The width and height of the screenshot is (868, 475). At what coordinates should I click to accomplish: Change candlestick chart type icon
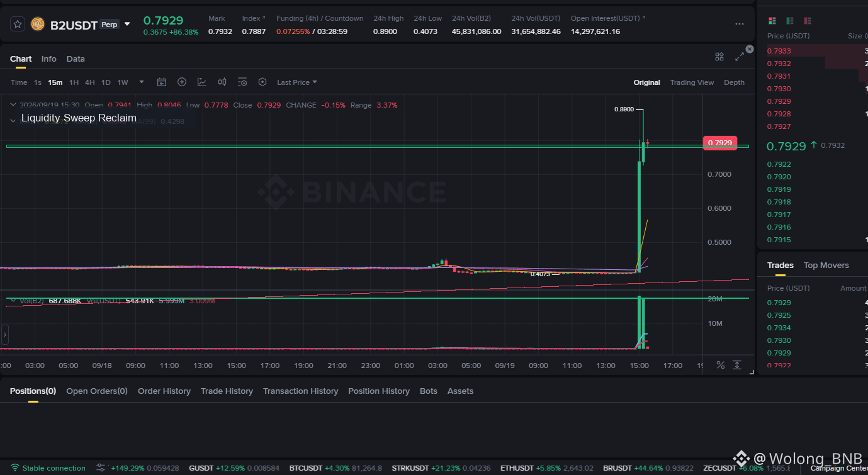click(x=222, y=82)
